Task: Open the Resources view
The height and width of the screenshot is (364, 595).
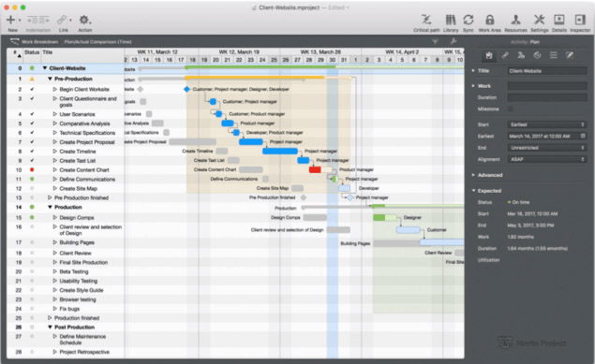Action: coord(515,20)
